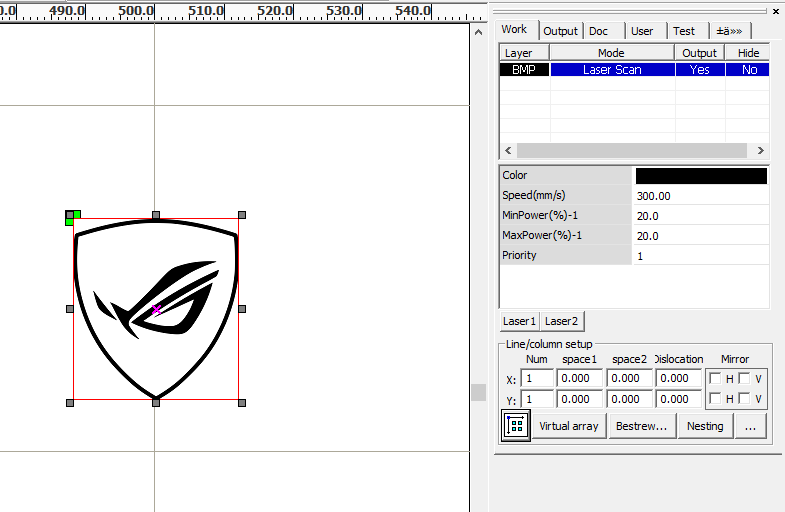Click the layer list horizontal scrollbar thumb
The width and height of the screenshot is (785, 512).
[632, 150]
